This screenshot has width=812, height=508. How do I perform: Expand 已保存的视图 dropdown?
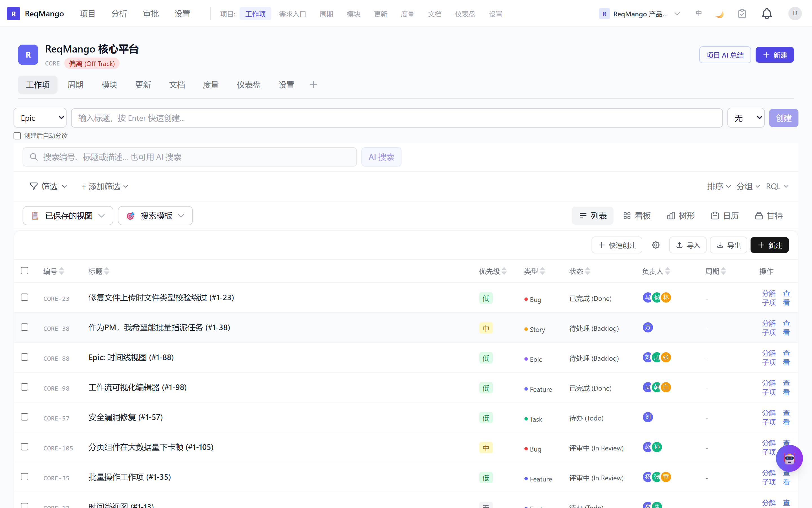[x=68, y=216]
